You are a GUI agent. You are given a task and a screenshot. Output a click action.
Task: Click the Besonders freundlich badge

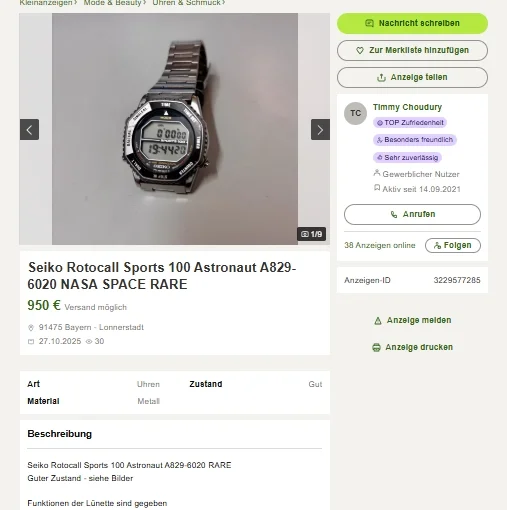coord(415,140)
